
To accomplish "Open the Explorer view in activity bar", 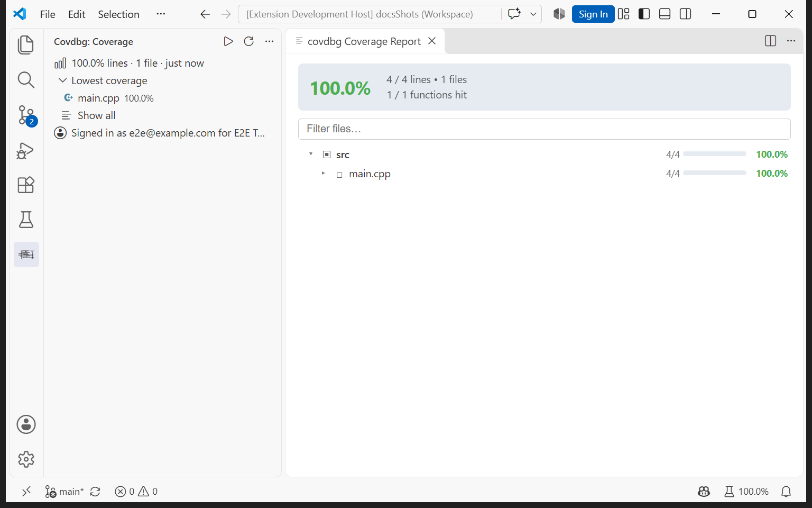I will [26, 45].
